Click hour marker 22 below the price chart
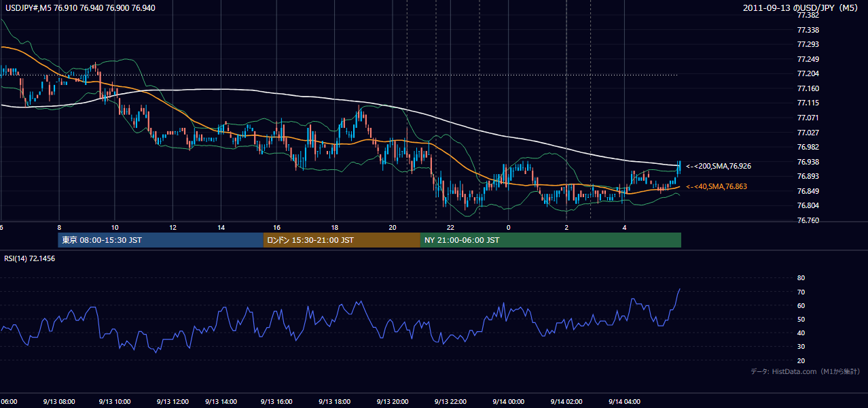This screenshot has width=868, height=408. pyautogui.click(x=450, y=226)
